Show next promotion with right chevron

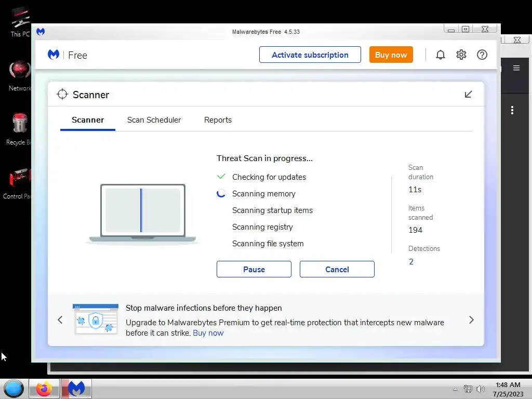click(x=471, y=320)
